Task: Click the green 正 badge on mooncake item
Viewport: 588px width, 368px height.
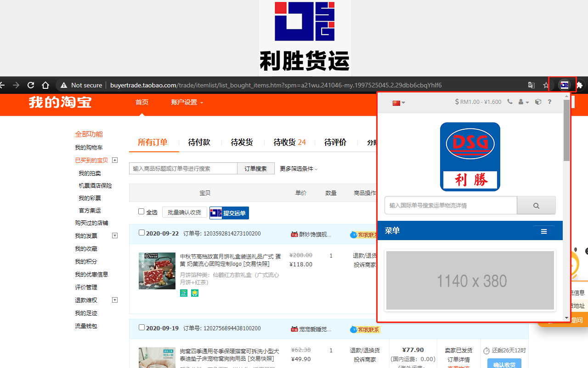Action: click(184, 293)
